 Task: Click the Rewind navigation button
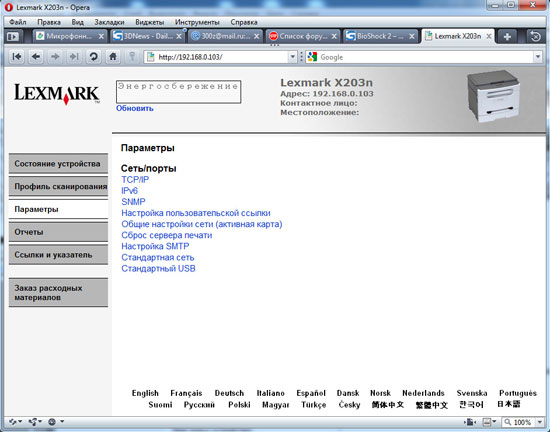(x=16, y=56)
